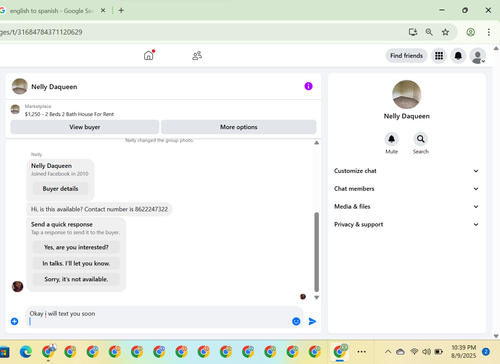Expand Customize chat section
The image size is (500, 364).
point(406,171)
